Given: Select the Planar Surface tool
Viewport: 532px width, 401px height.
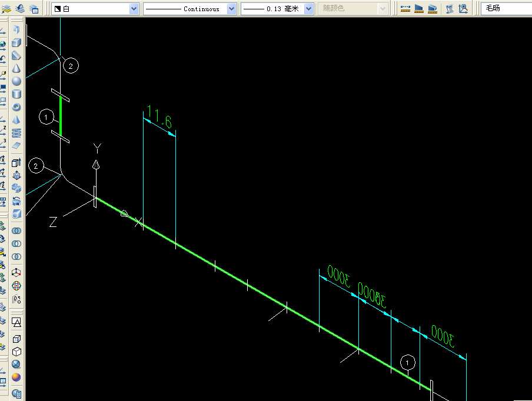Looking at the screenshot, I should point(16,145).
